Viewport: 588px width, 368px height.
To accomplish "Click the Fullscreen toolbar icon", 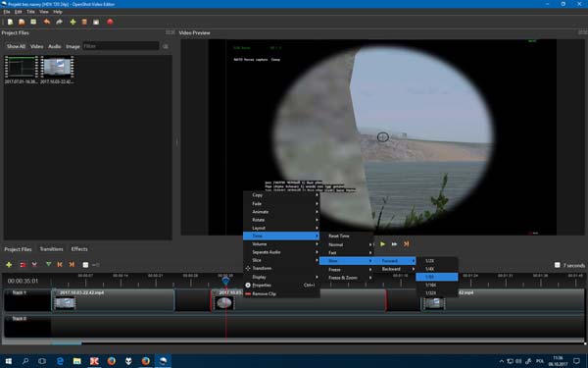I will pos(96,22).
